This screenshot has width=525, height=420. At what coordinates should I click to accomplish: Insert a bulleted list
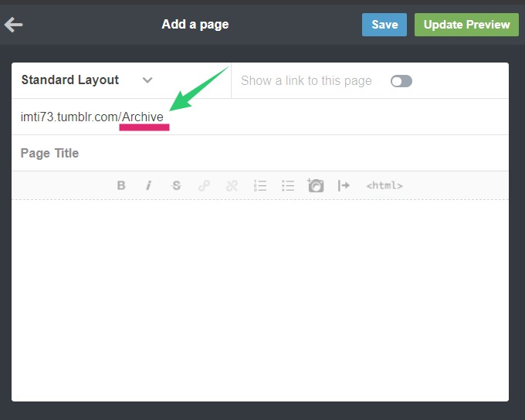[288, 185]
